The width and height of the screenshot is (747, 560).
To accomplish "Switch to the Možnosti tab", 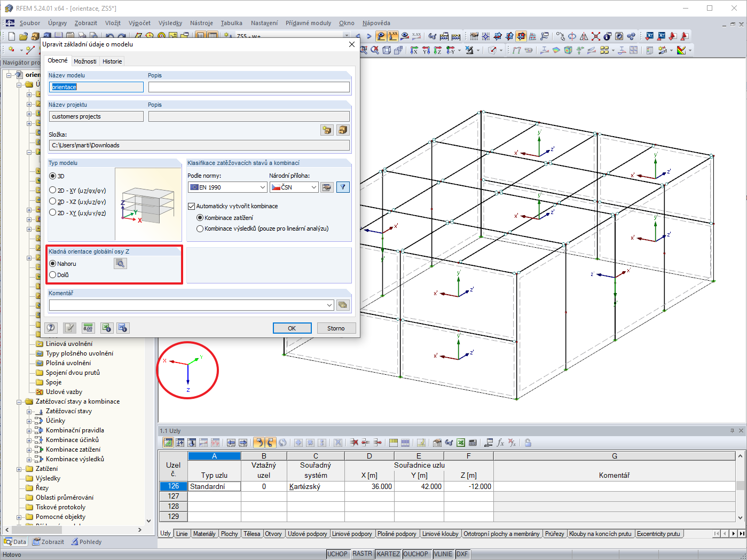I will (x=85, y=61).
